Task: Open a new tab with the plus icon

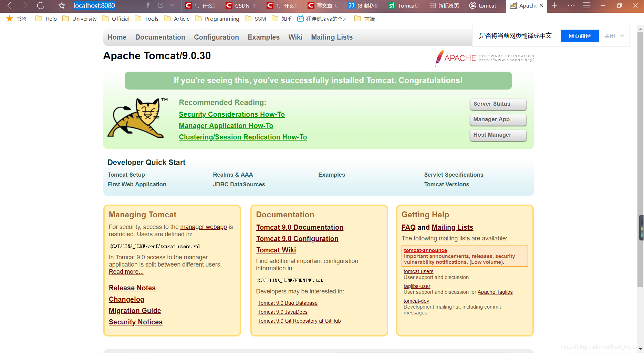Action: tap(554, 6)
